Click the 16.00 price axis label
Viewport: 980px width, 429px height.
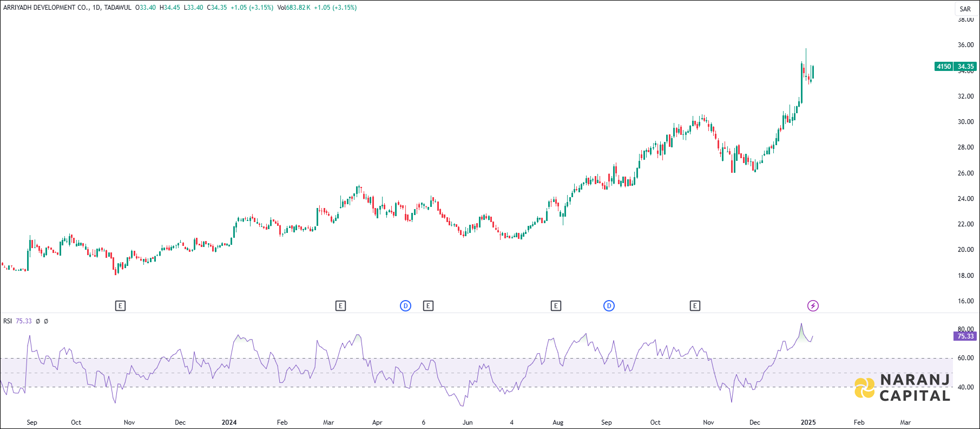[965, 301]
